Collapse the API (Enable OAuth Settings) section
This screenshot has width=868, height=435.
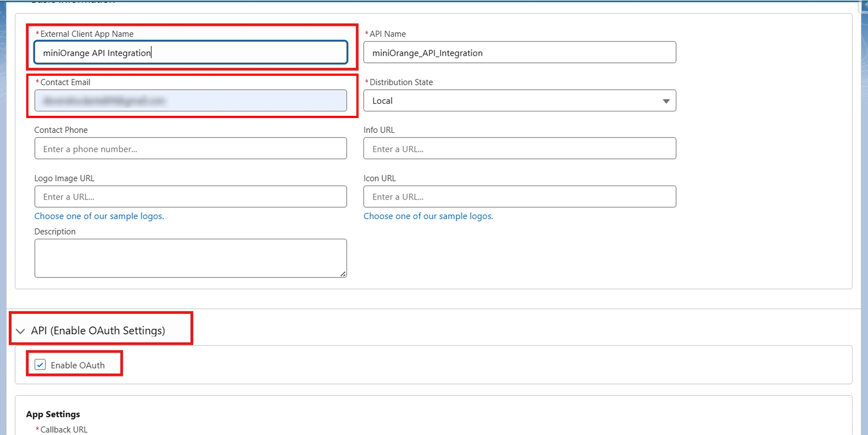tap(20, 331)
